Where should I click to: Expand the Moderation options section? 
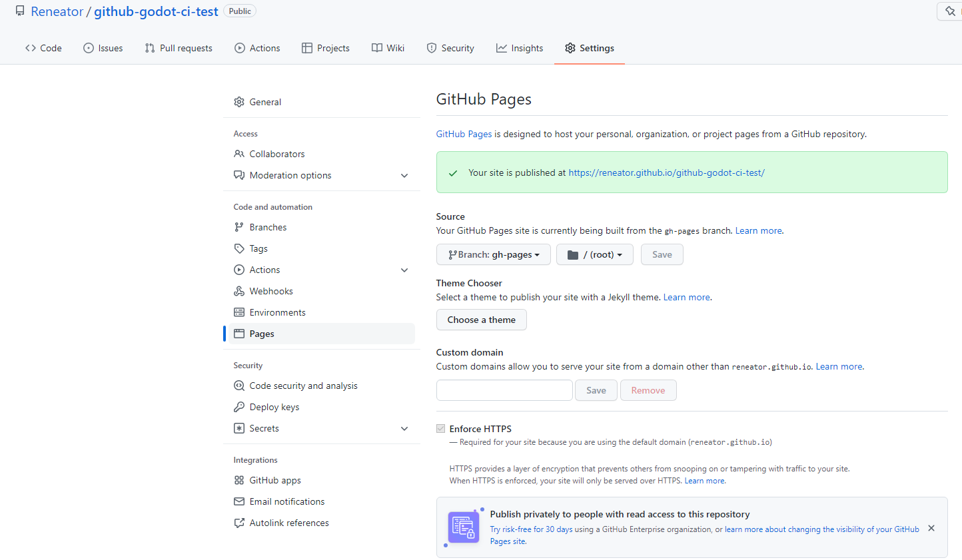pos(404,176)
